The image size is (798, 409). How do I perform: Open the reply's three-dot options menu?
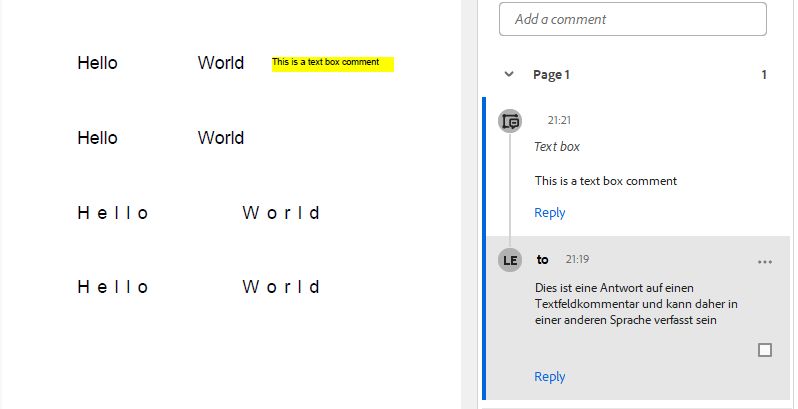(765, 262)
